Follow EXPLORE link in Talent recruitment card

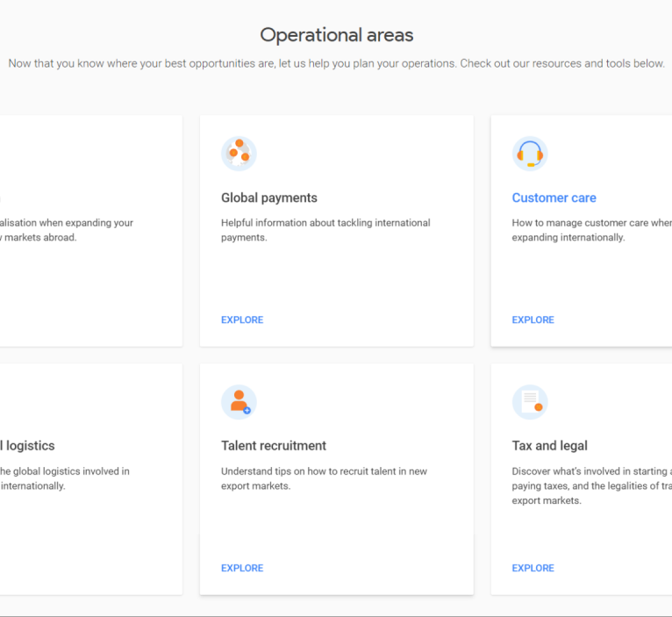click(242, 569)
